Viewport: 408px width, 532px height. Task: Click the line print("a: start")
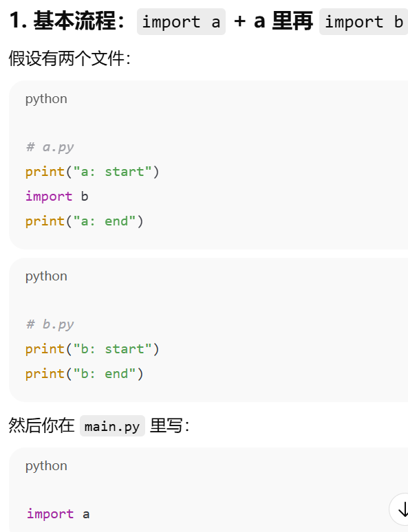click(x=92, y=172)
